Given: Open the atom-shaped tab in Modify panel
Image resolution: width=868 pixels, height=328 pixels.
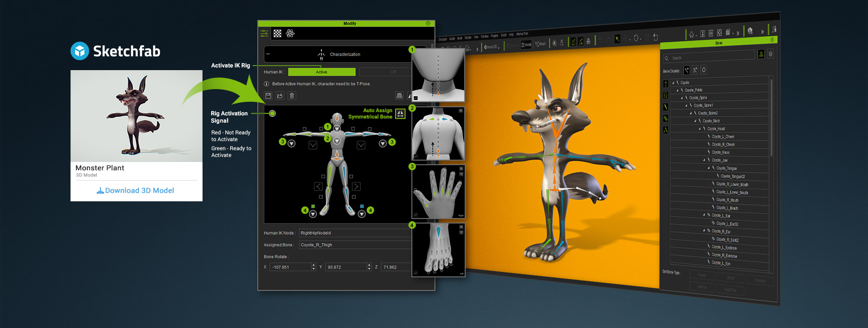Looking at the screenshot, I should click(290, 33).
